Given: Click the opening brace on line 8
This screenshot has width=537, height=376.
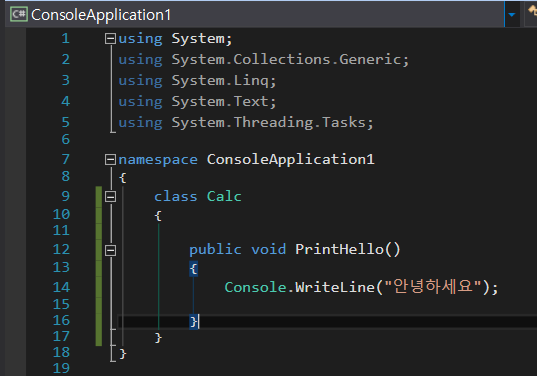Looking at the screenshot, I should point(123,178).
